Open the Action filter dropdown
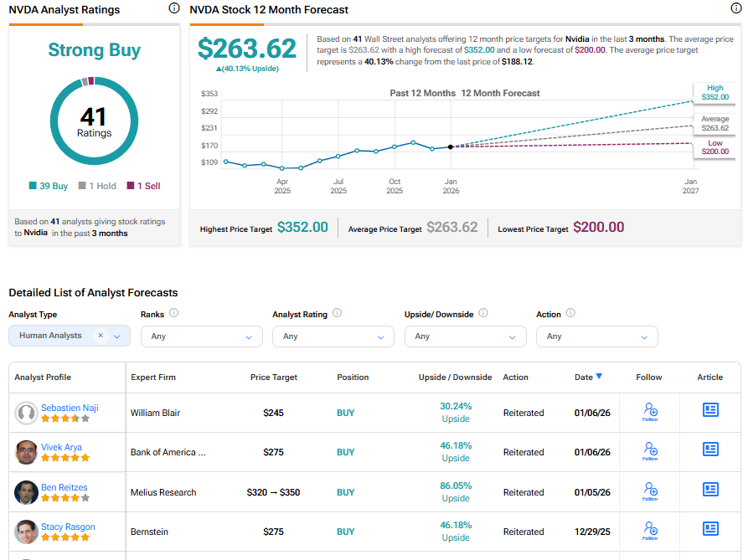743x560 pixels. 596,337
